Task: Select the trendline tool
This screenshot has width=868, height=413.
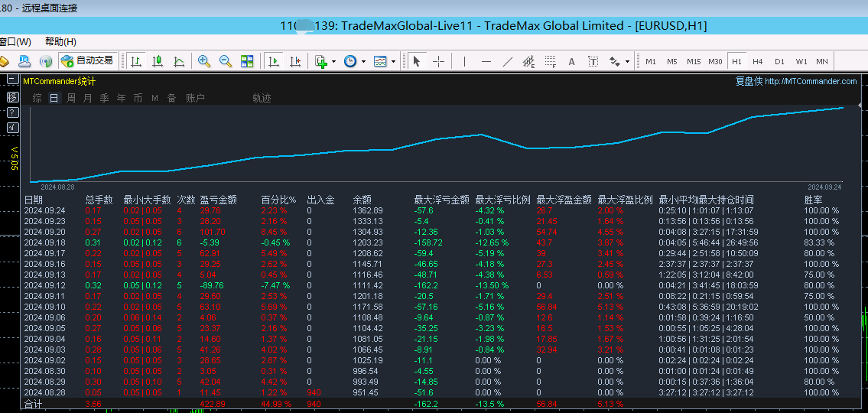Action: click(x=508, y=61)
